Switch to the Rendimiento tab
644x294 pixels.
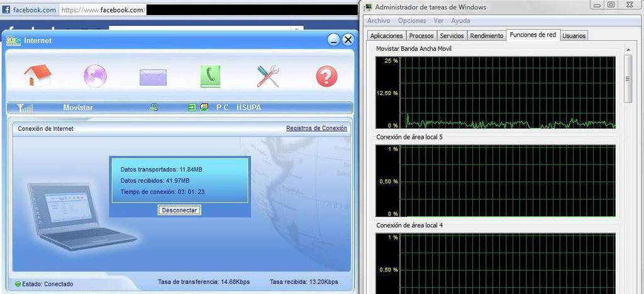pyautogui.click(x=487, y=36)
